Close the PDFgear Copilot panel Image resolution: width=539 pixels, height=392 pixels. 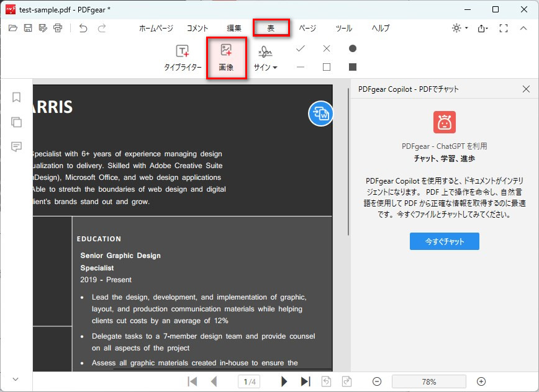(527, 89)
